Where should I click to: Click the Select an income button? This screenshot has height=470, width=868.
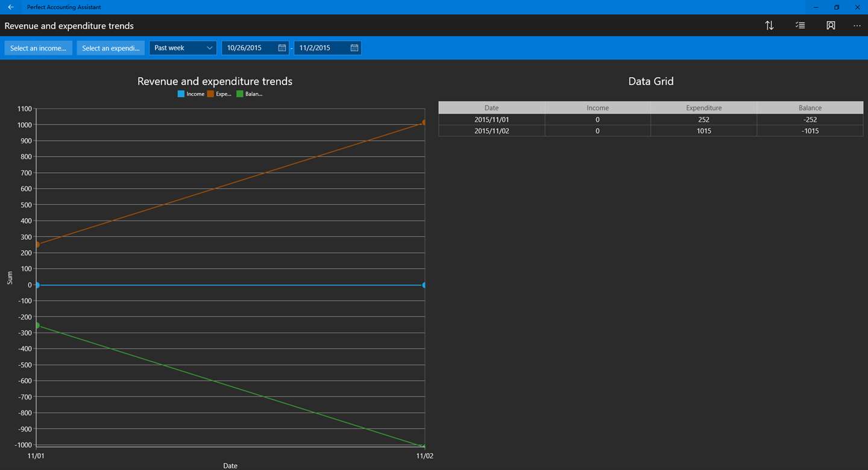(39, 48)
